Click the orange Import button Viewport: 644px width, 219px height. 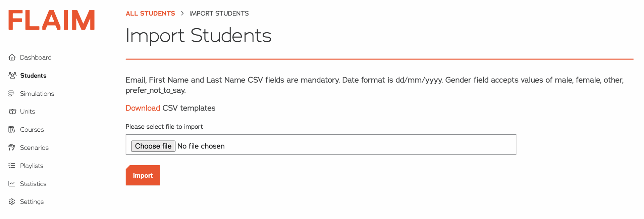(143, 175)
